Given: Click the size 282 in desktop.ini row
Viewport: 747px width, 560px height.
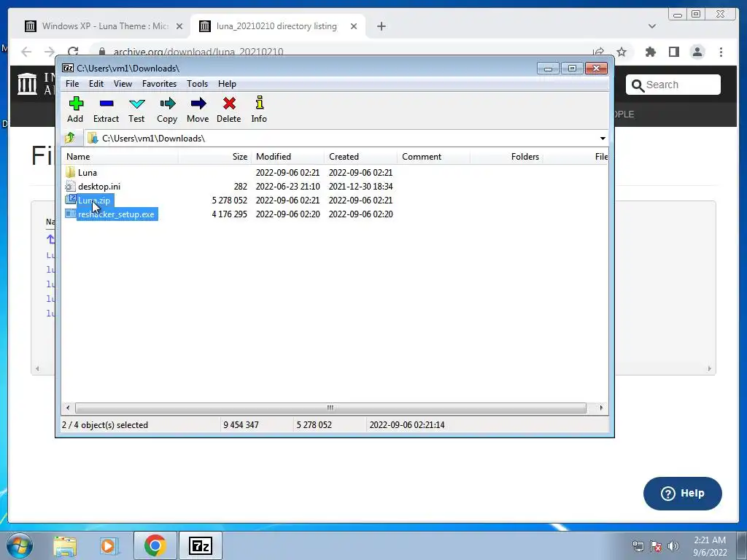Looking at the screenshot, I should (241, 187).
